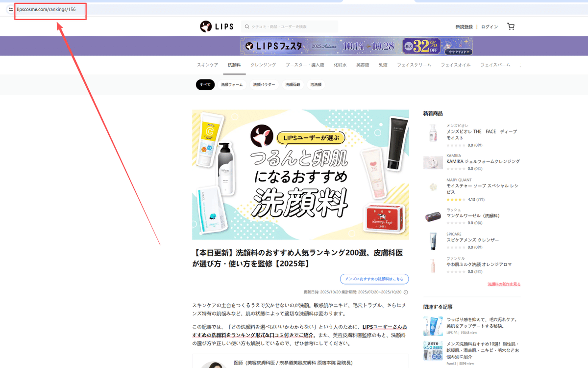Click the ログイン link
The width and height of the screenshot is (588, 368).
coord(489,26)
